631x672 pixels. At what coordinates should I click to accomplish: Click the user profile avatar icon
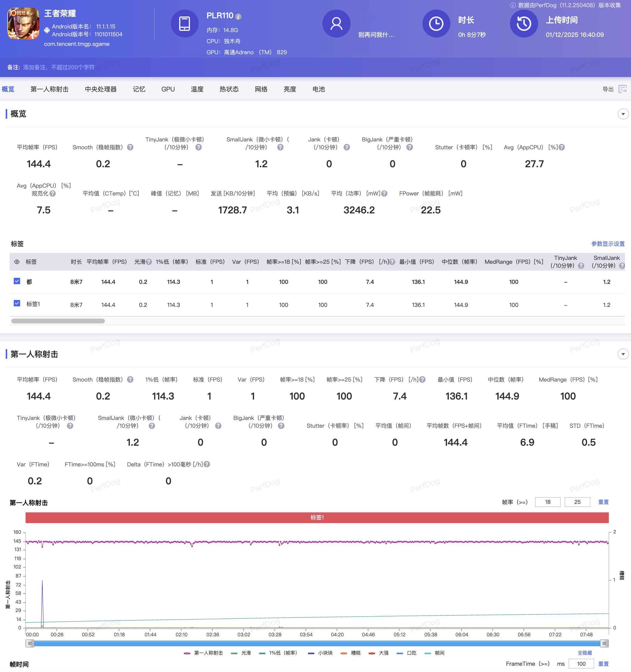pyautogui.click(x=336, y=23)
